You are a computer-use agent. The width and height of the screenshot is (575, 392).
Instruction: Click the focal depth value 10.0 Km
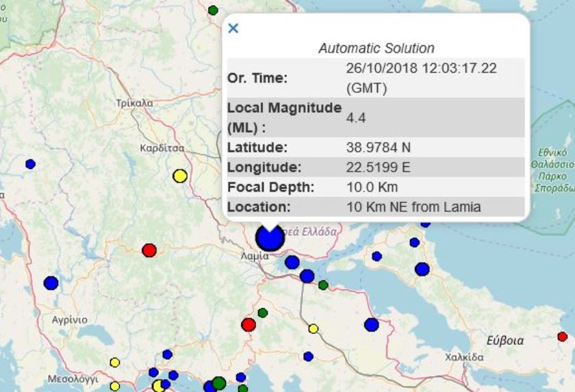click(x=372, y=187)
